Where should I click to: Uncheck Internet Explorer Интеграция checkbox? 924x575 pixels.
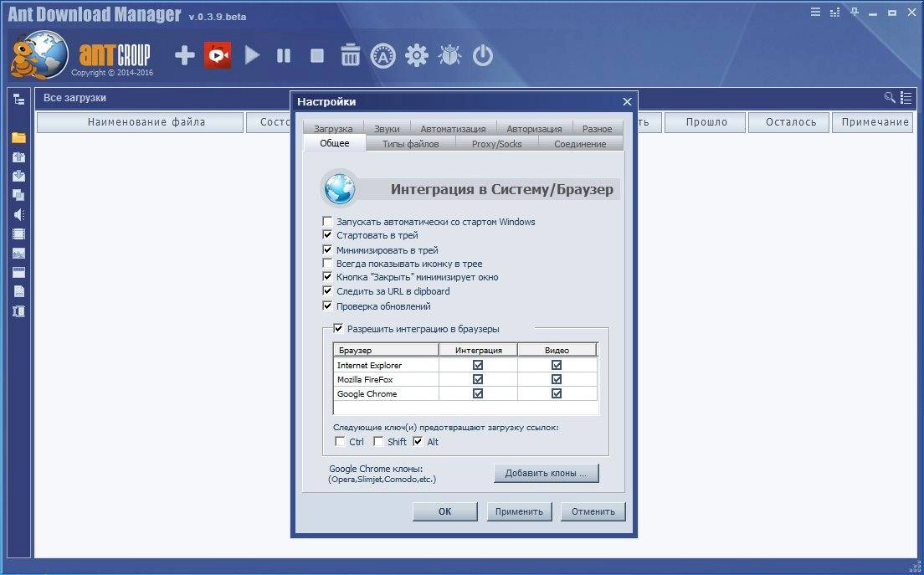[478, 365]
